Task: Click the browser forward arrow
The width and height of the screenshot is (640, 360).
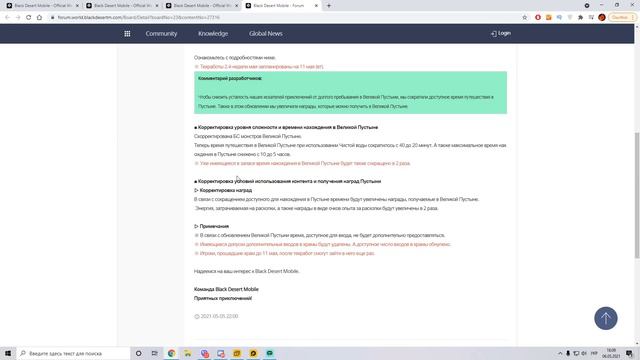Action: 18,18
